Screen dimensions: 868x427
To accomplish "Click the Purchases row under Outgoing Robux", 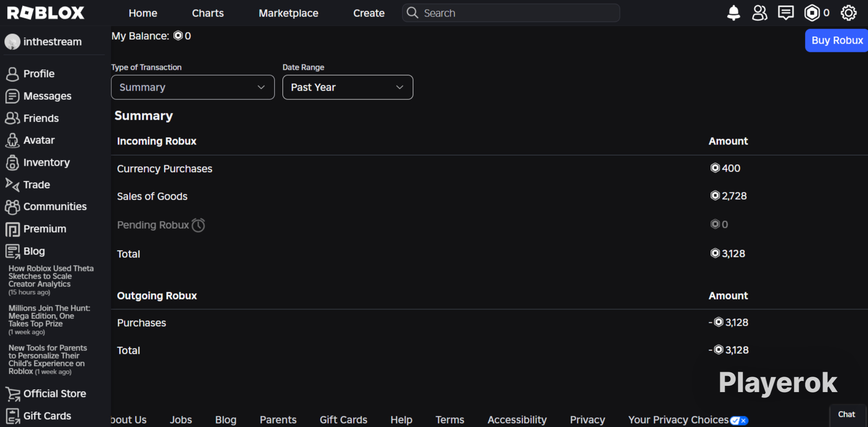I will coord(141,323).
